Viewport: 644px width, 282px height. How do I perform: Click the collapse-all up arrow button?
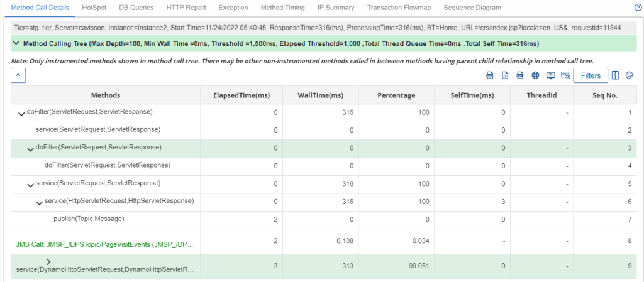tap(19, 75)
